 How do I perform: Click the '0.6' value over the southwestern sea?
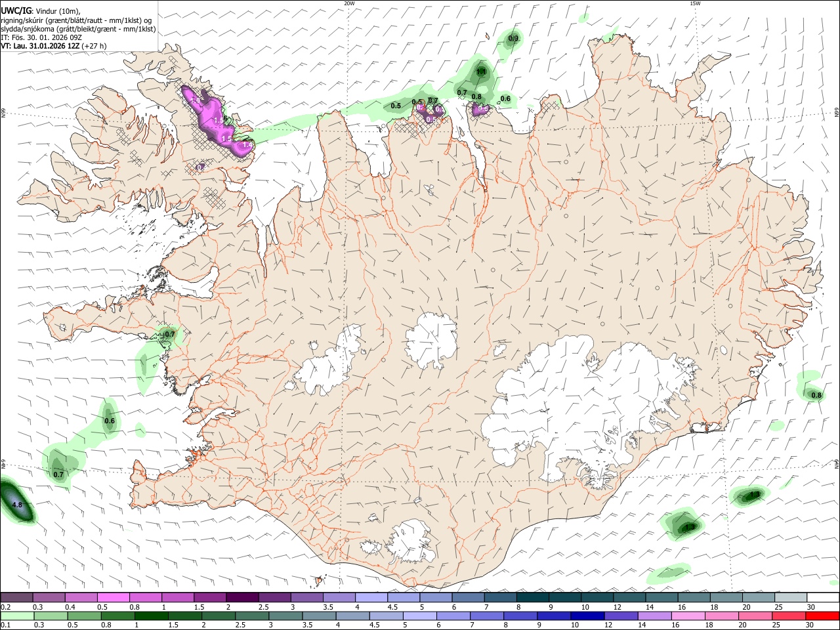pos(110,421)
